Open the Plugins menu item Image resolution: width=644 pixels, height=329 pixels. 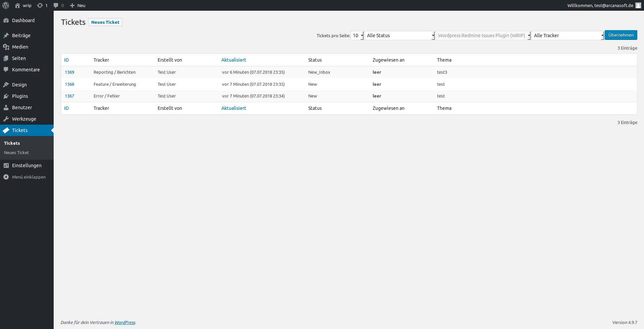coord(27,96)
